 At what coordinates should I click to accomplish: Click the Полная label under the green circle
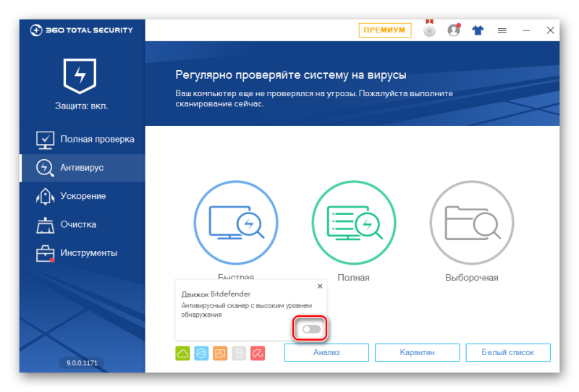(x=353, y=278)
